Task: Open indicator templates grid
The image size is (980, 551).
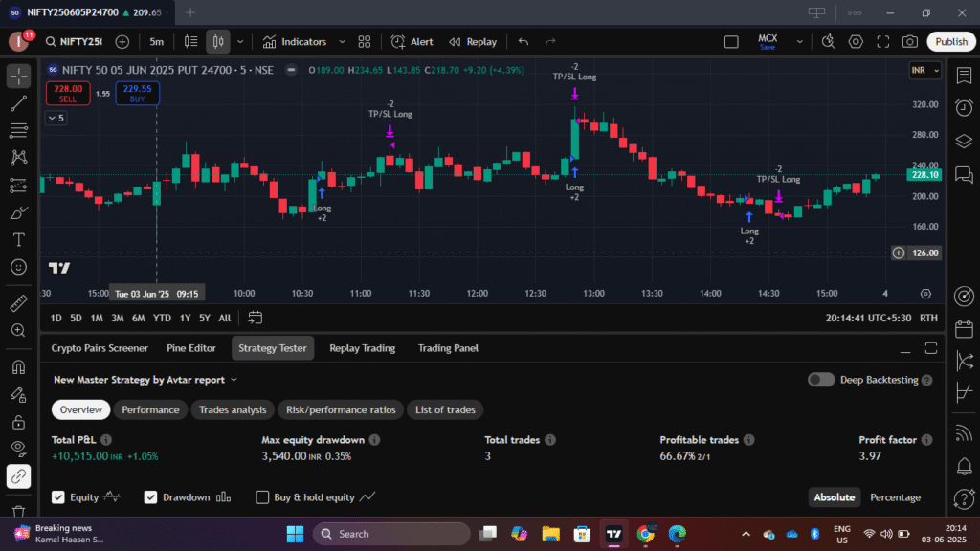Action: click(x=365, y=42)
